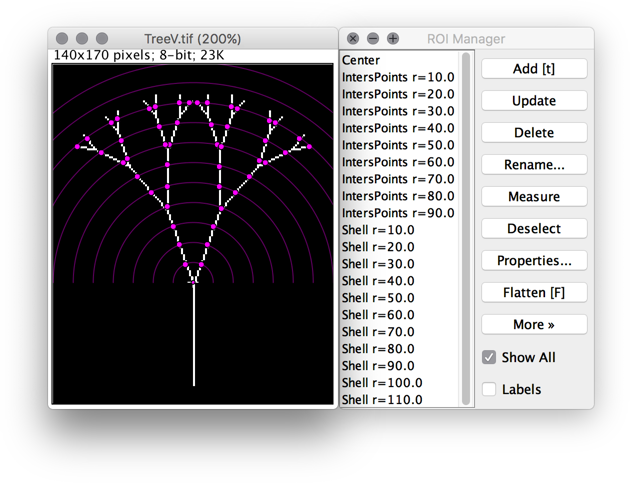Image resolution: width=630 pixels, height=483 pixels.
Task: Select the Center ROI entry
Action: click(x=399, y=60)
